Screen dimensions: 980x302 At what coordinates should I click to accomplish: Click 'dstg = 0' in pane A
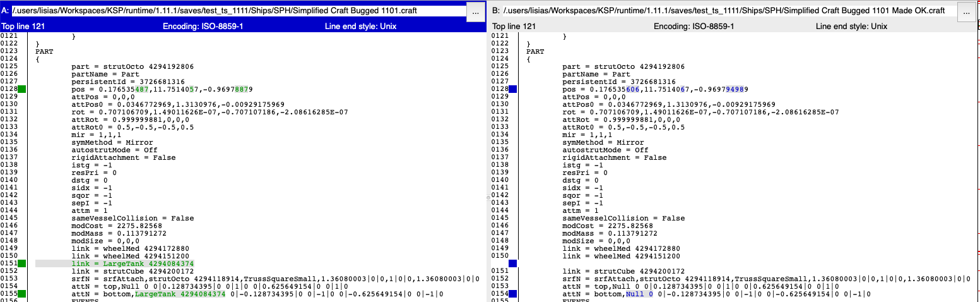coord(90,180)
